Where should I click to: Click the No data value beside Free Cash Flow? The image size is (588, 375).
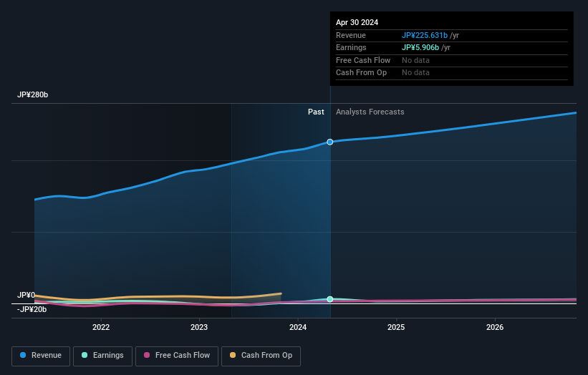(415, 60)
